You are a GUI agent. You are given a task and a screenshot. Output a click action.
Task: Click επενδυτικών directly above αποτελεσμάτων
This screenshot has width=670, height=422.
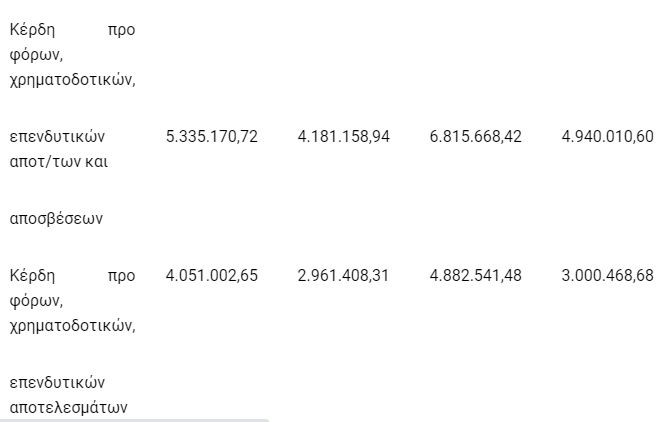pyautogui.click(x=57, y=382)
